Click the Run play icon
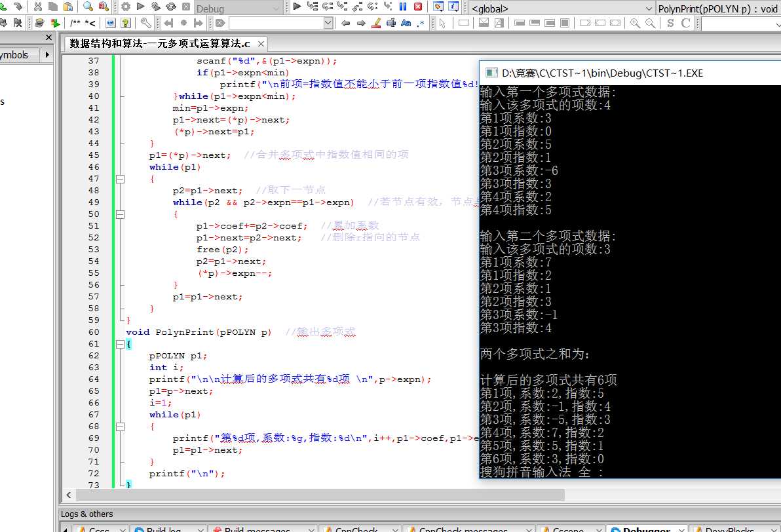 [140, 7]
